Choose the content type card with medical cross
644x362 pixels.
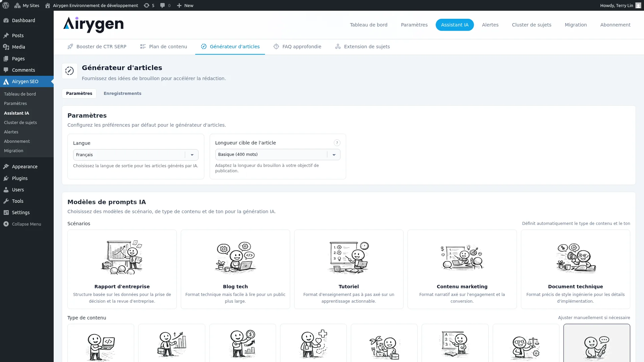313,343
